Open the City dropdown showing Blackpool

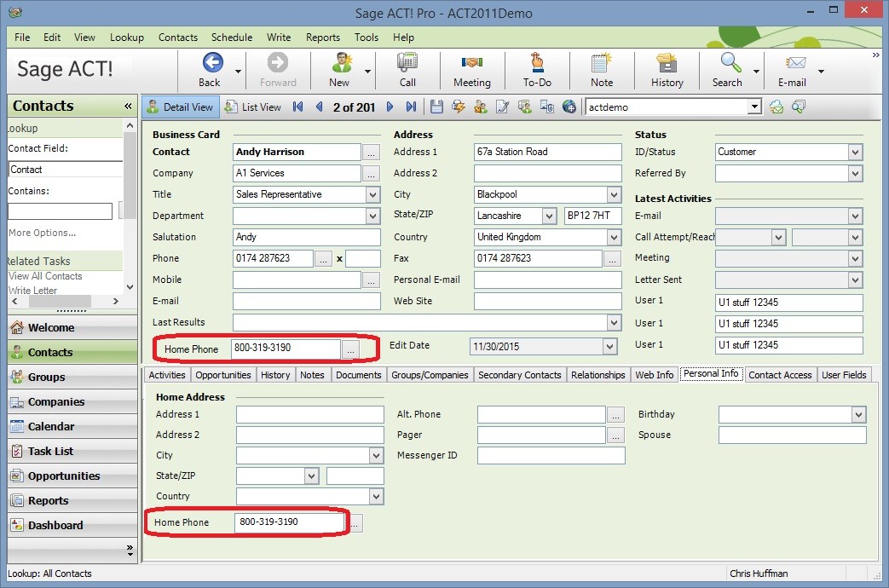tap(614, 194)
